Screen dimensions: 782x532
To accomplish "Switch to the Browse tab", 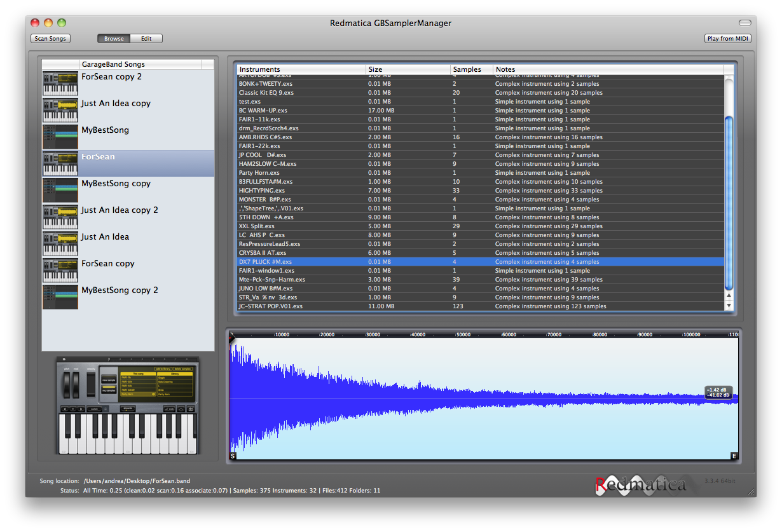I will click(x=114, y=39).
